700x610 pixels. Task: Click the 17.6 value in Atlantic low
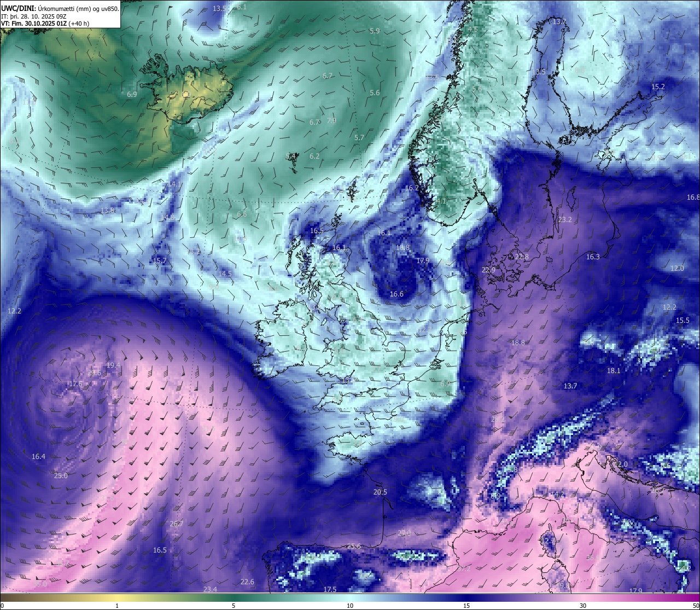click(75, 384)
